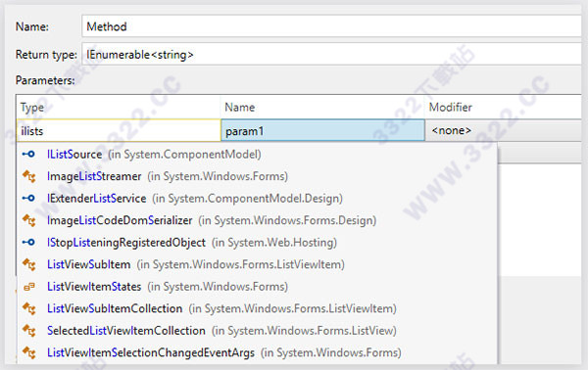Pick IExtenderListService suggestion

[257, 198]
